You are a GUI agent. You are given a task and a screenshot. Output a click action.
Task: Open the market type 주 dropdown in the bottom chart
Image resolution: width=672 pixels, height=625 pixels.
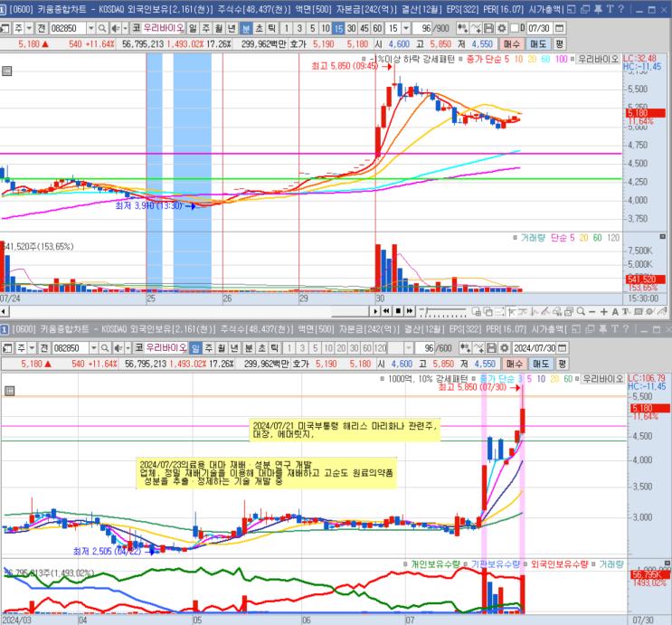(x=32, y=347)
